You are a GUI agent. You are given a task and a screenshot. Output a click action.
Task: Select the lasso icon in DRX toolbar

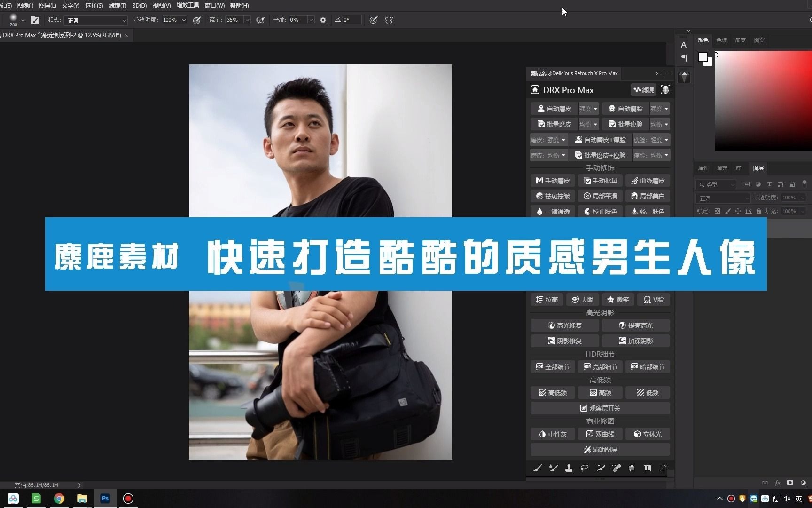584,468
